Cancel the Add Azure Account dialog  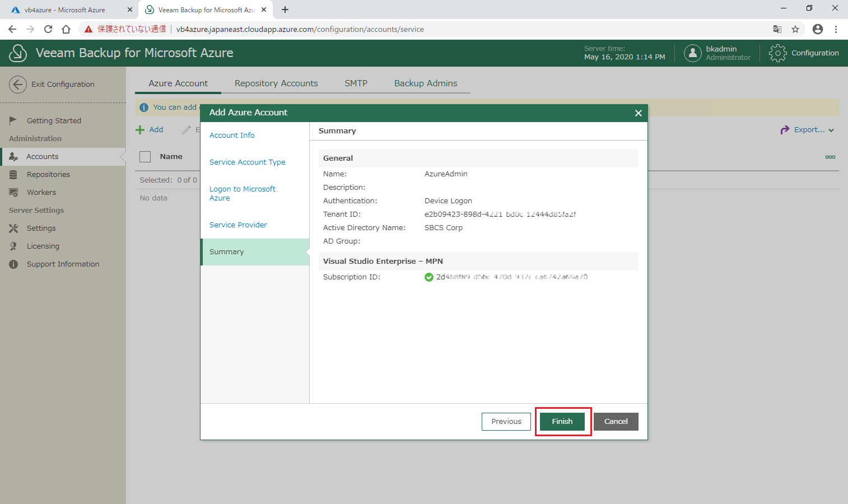(616, 421)
